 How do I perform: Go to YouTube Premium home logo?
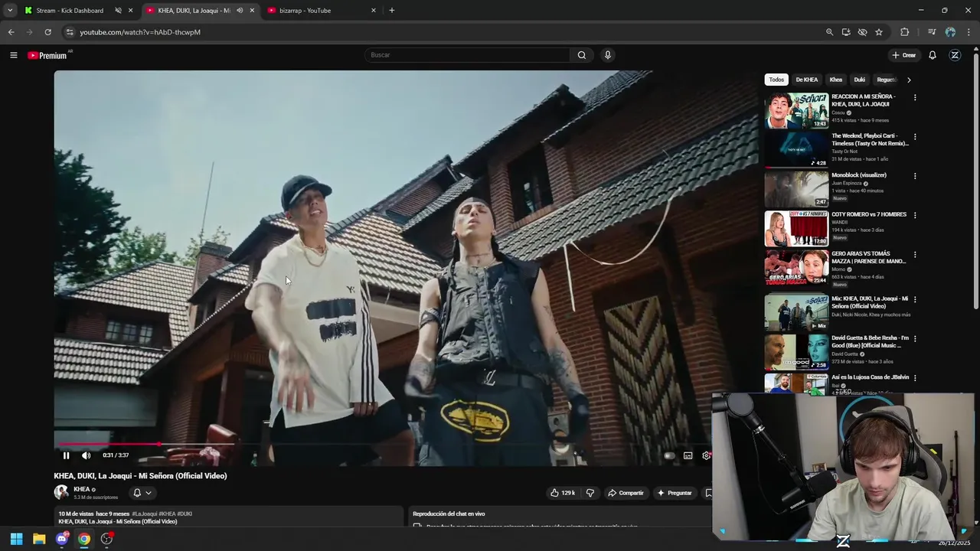48,55
